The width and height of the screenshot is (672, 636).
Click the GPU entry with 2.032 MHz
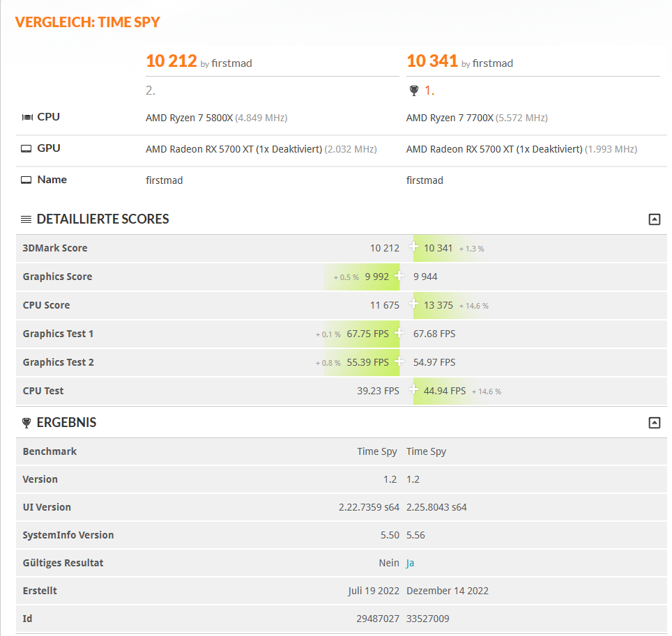pyautogui.click(x=261, y=149)
